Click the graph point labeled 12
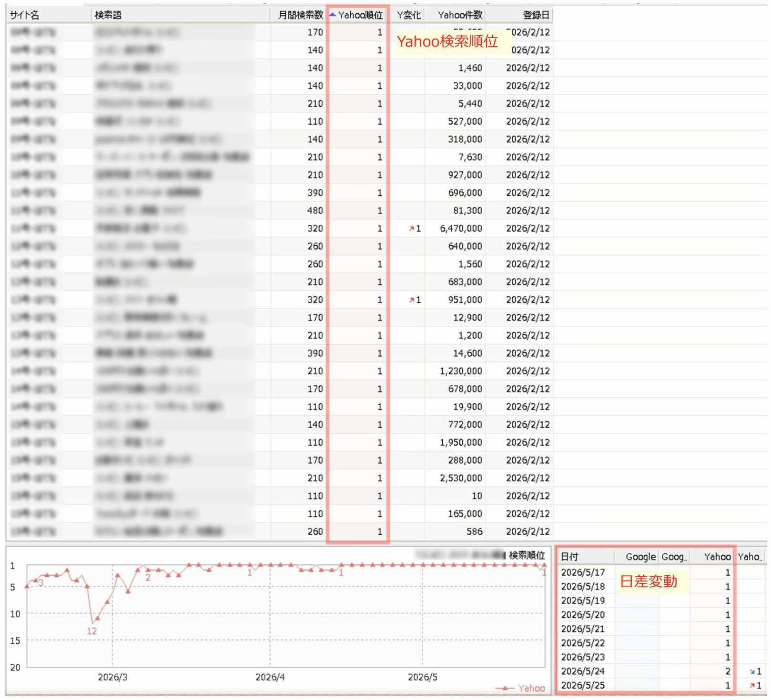This screenshot has height=700, width=771. click(x=92, y=622)
